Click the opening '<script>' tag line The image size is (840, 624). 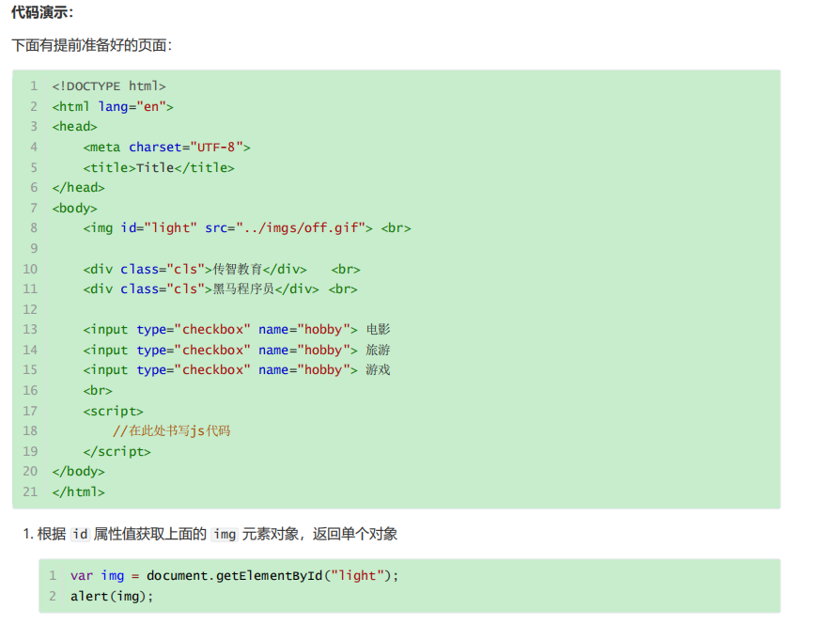(x=113, y=411)
